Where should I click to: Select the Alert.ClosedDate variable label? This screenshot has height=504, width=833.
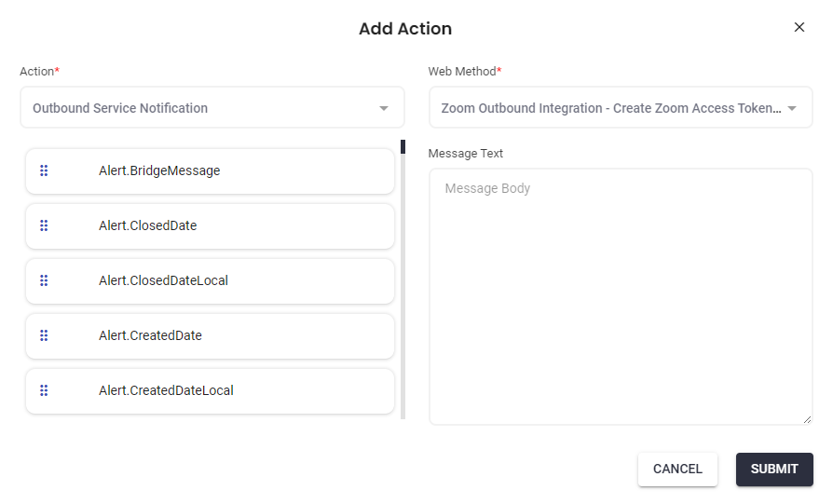pyautogui.click(x=147, y=225)
